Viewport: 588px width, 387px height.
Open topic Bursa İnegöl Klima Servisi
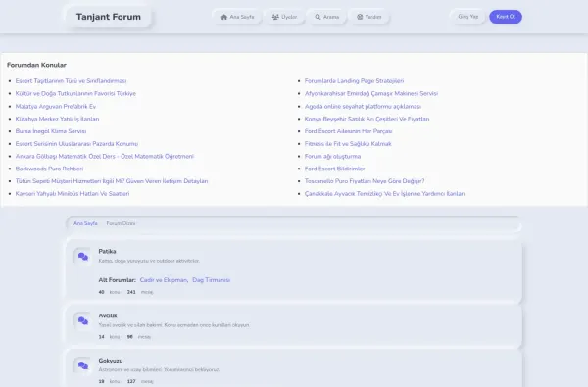point(51,131)
